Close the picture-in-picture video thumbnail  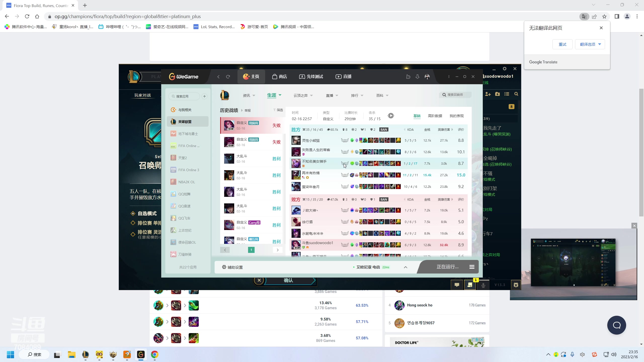634,226
